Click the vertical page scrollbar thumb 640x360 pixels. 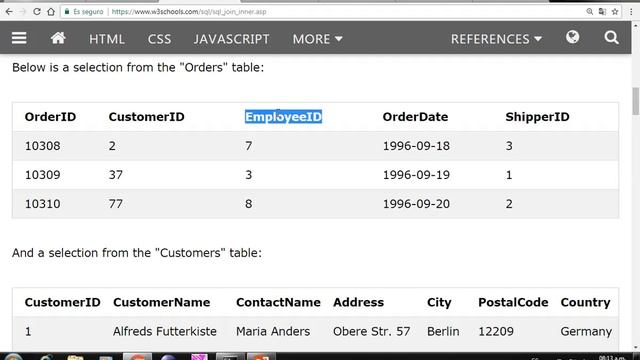point(636,101)
